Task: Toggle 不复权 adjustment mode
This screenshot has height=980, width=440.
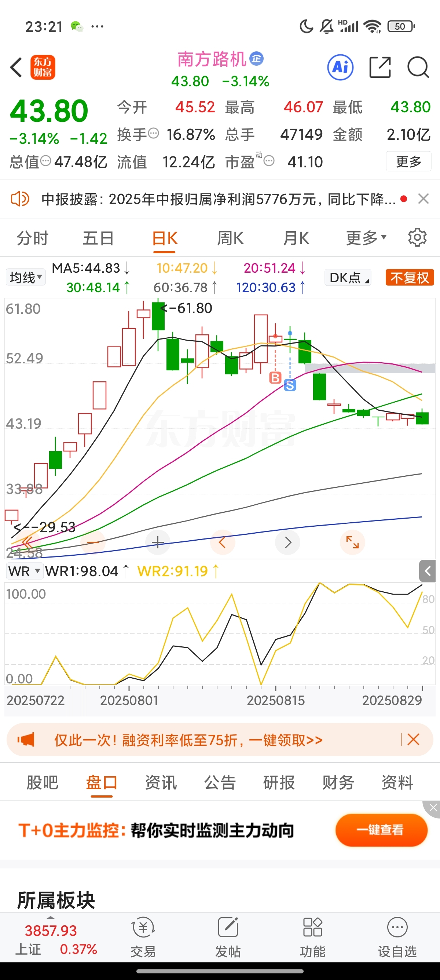Action: coord(410,277)
